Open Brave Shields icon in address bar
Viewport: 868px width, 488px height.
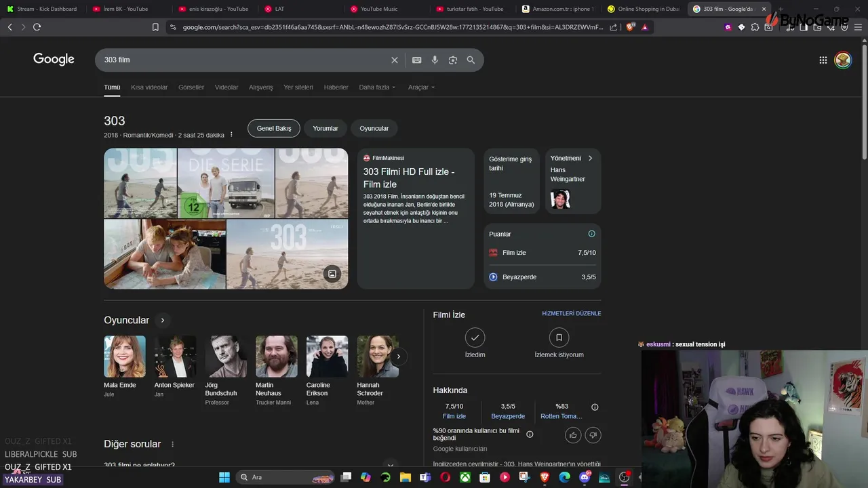point(630,27)
